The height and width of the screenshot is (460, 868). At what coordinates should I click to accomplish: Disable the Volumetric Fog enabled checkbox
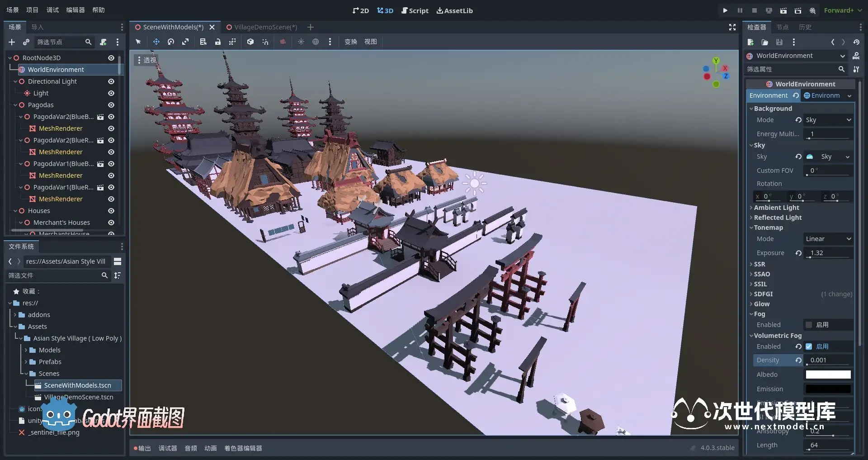click(809, 346)
